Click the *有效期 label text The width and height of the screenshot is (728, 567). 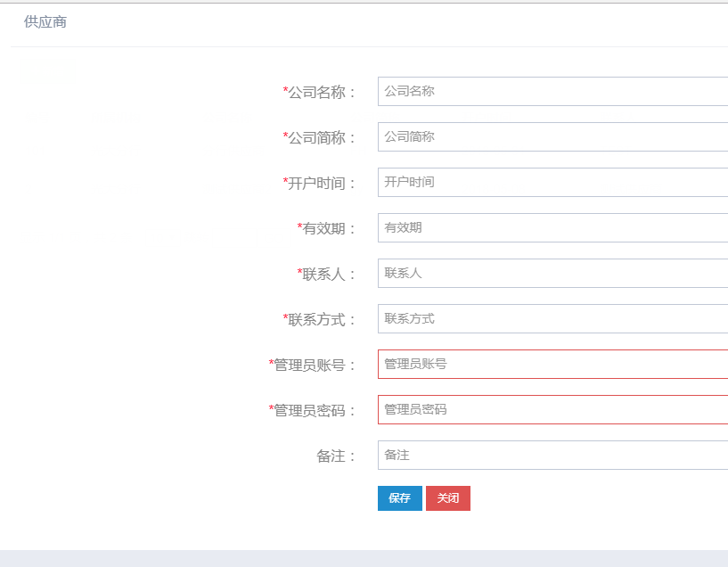tap(326, 228)
